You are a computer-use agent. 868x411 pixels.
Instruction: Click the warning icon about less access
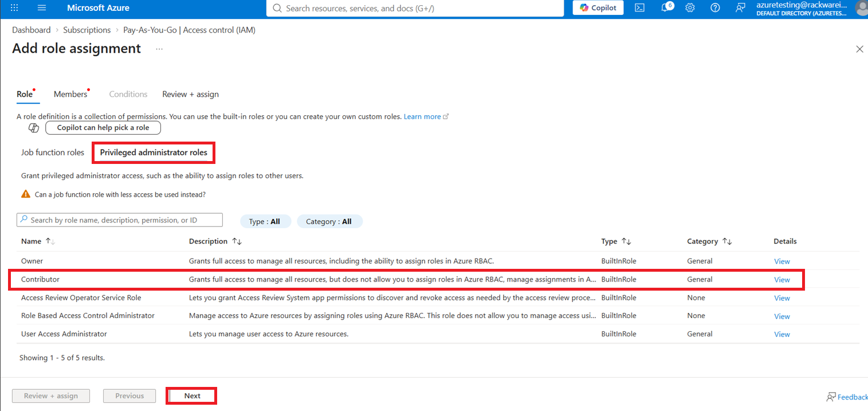click(x=26, y=194)
